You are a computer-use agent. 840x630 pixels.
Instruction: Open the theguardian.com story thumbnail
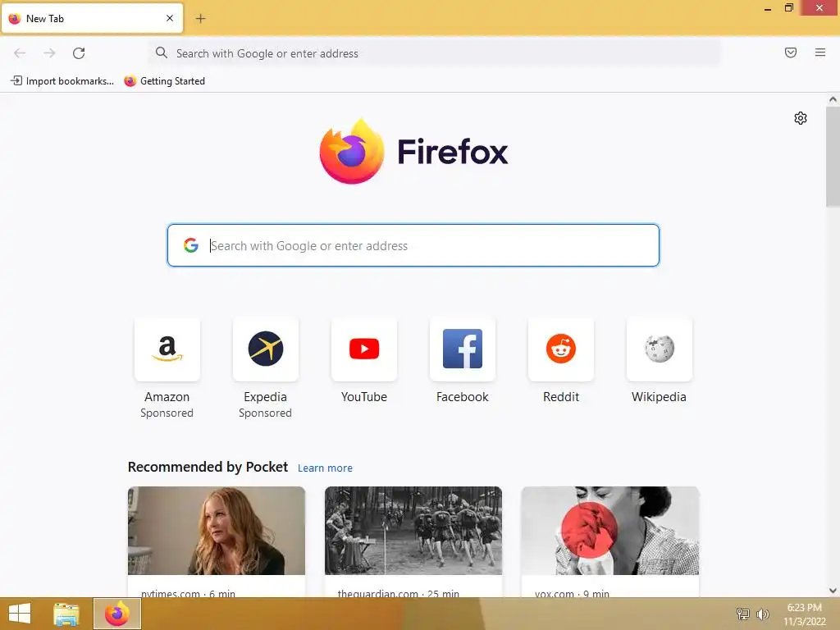pyautogui.click(x=413, y=531)
